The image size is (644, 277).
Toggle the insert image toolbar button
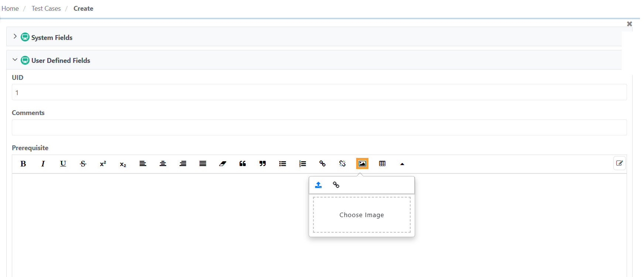(362, 163)
